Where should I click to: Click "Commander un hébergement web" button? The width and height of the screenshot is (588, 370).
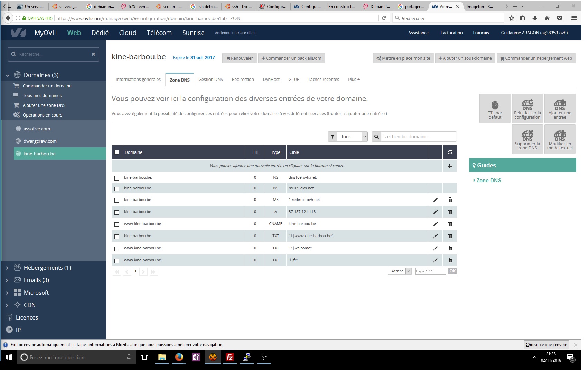click(536, 58)
